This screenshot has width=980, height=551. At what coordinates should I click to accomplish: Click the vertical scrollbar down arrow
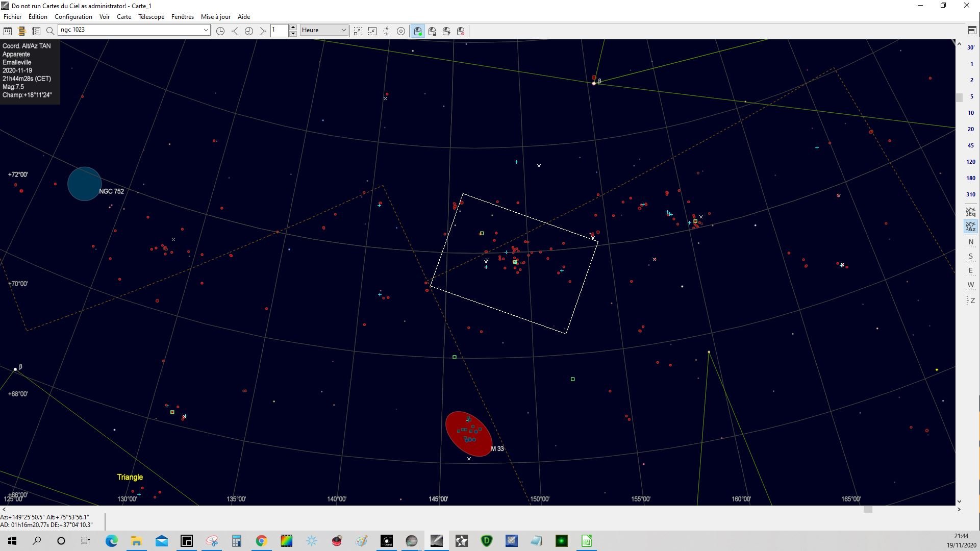coord(959,502)
